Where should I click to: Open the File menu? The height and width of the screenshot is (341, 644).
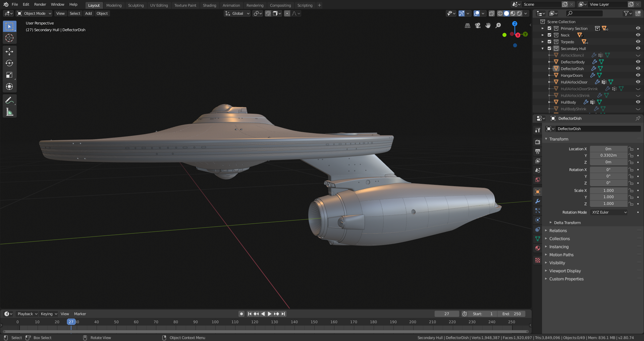(15, 4)
